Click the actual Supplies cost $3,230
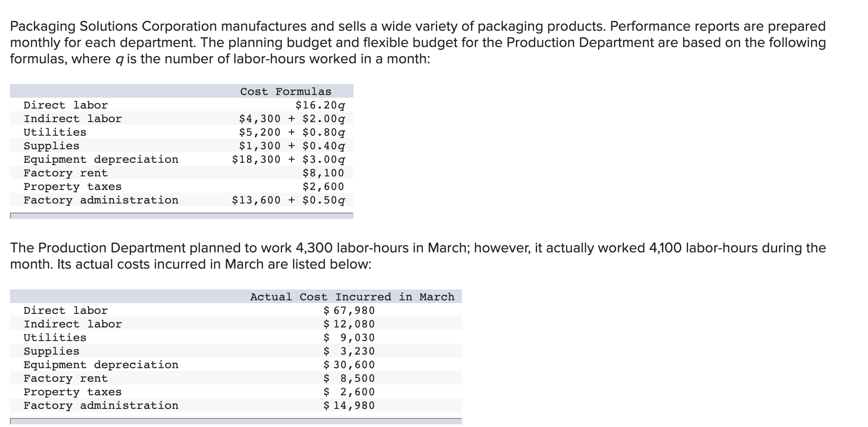 [x=349, y=351]
